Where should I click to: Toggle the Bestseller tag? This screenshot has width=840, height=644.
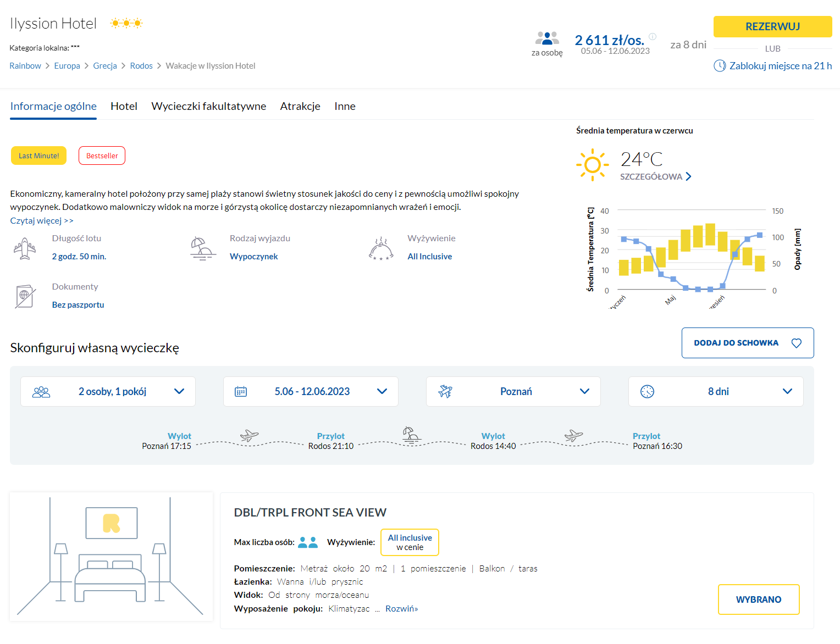[x=102, y=156]
